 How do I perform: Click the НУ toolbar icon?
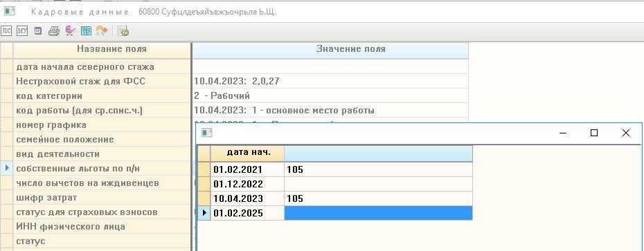(22, 31)
